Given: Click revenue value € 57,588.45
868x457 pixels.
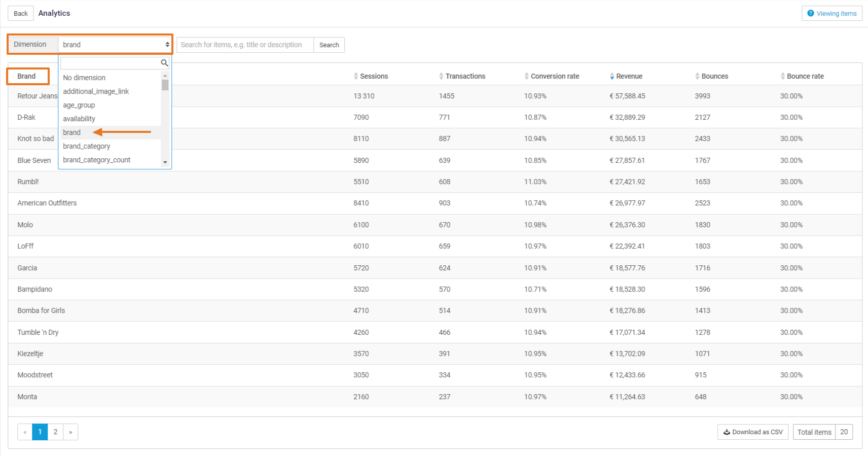Looking at the screenshot, I should 627,96.
